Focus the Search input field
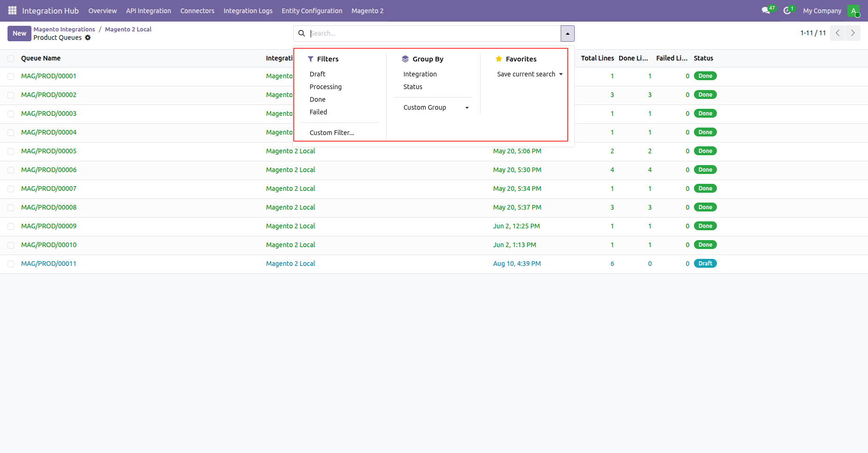868x453 pixels. pos(434,33)
